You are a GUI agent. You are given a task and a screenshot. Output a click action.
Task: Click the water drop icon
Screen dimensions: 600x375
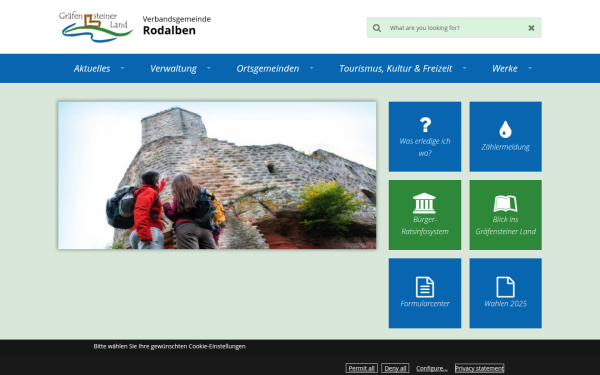505,129
